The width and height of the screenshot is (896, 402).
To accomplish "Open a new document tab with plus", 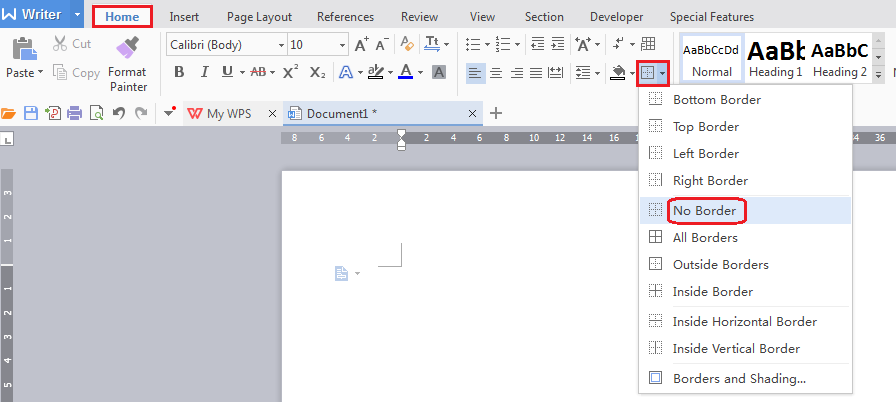I will (495, 113).
